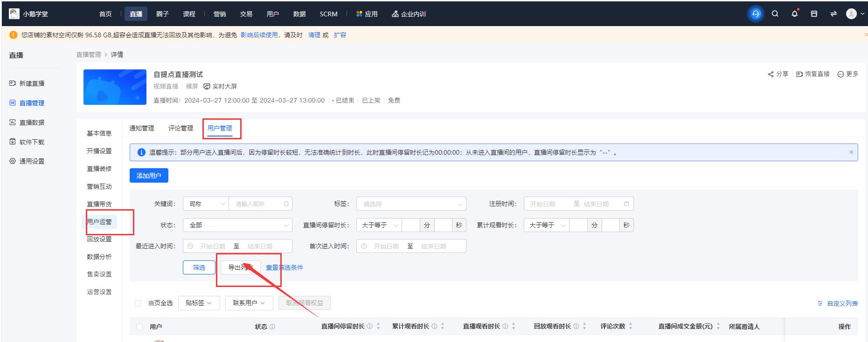The height and width of the screenshot is (342, 868).
Task: Click the switch-account arrows icon
Action: click(x=833, y=14)
